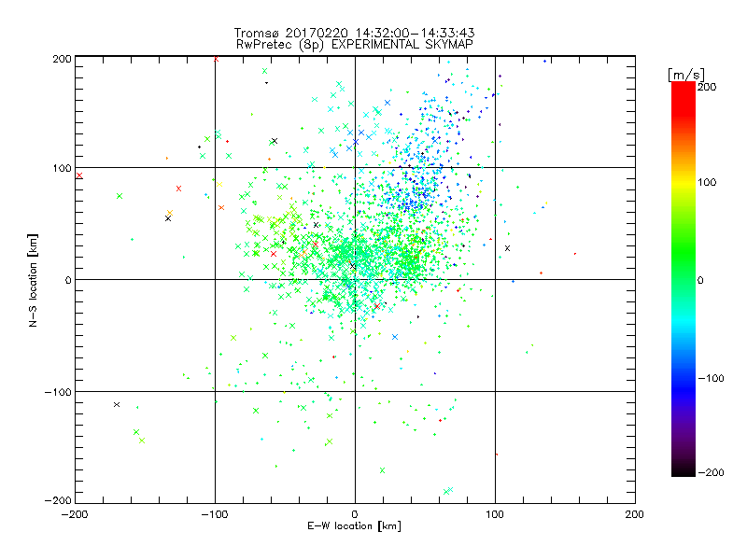Click the x-axis tick label '-100'
This screenshot has height=560, width=747.
coord(215,514)
